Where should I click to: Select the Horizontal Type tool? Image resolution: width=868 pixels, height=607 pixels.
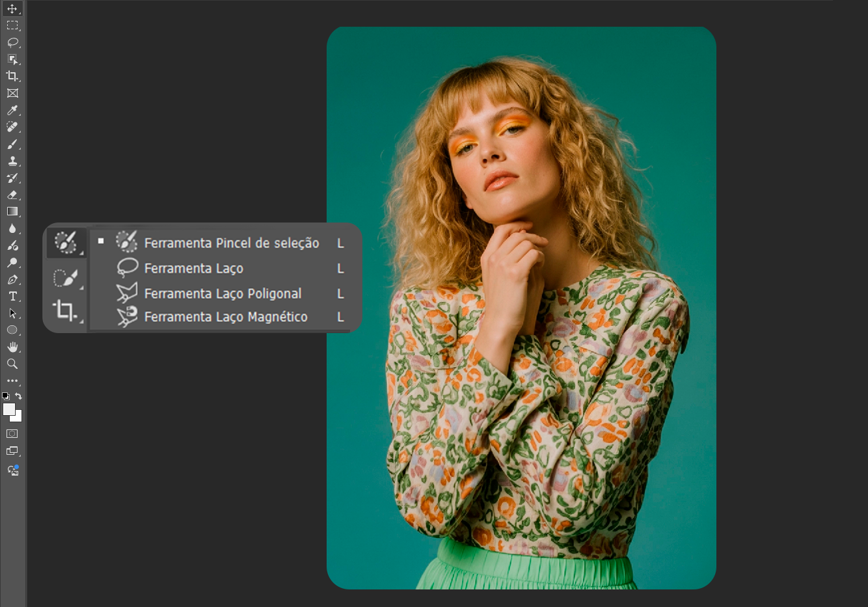point(12,297)
